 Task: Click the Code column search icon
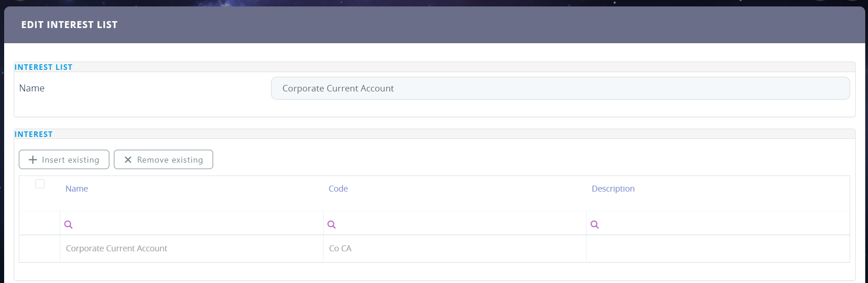tap(332, 225)
